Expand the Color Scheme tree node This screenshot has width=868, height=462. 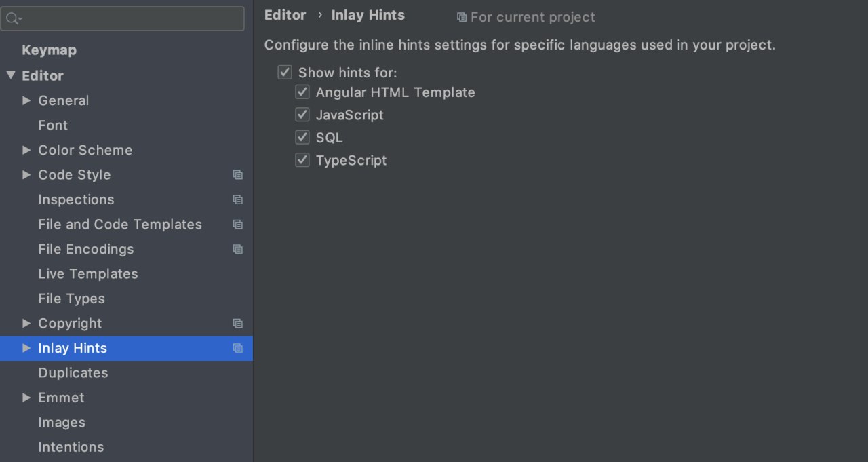[x=26, y=150]
